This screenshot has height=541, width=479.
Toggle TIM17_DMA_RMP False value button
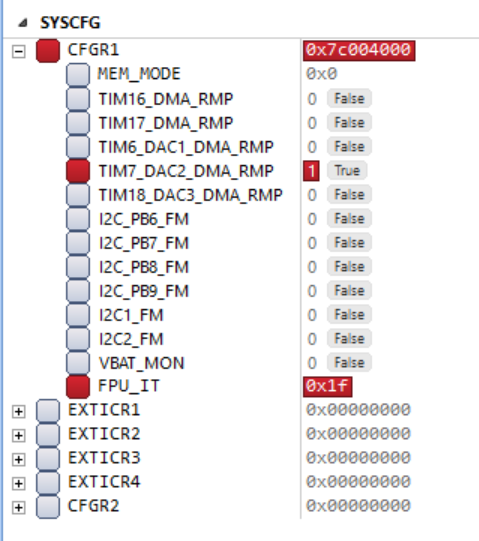tap(349, 122)
